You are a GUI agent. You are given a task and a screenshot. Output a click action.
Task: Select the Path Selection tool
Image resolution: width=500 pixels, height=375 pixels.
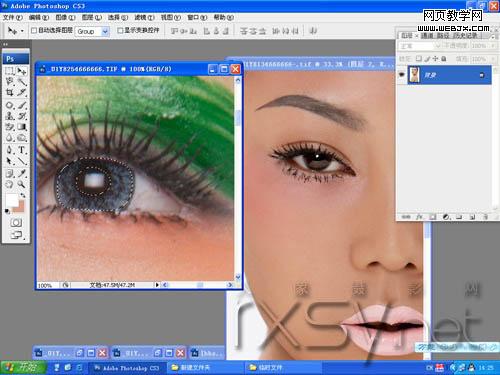(10, 161)
